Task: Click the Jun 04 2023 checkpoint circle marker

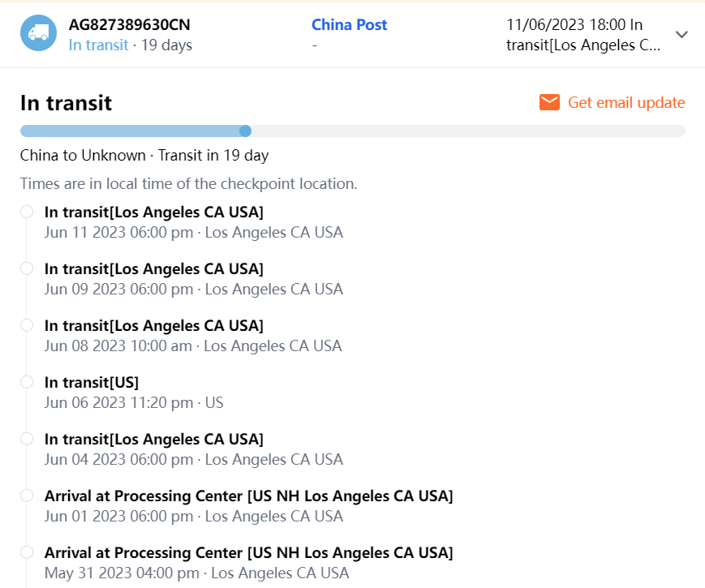Action: pos(27,439)
